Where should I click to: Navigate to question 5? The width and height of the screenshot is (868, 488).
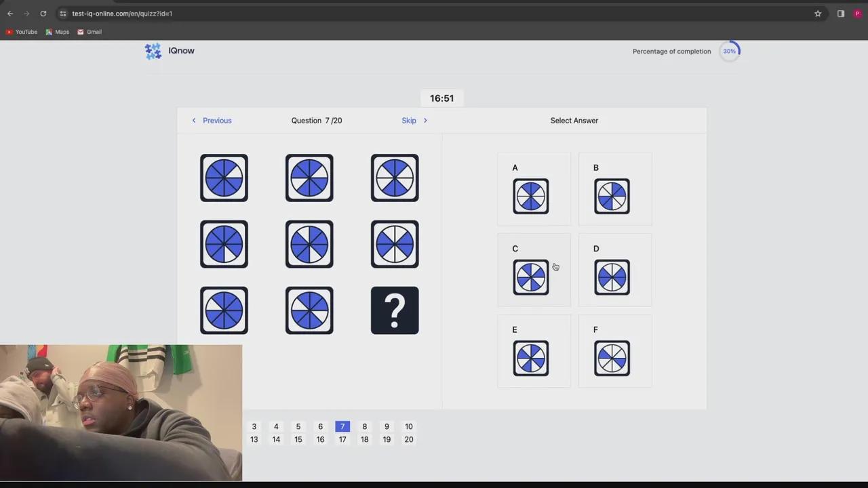tap(298, 426)
